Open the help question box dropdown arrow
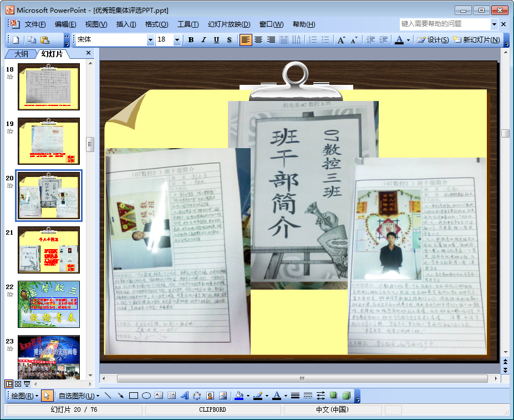This screenshot has height=420, width=514. point(494,24)
